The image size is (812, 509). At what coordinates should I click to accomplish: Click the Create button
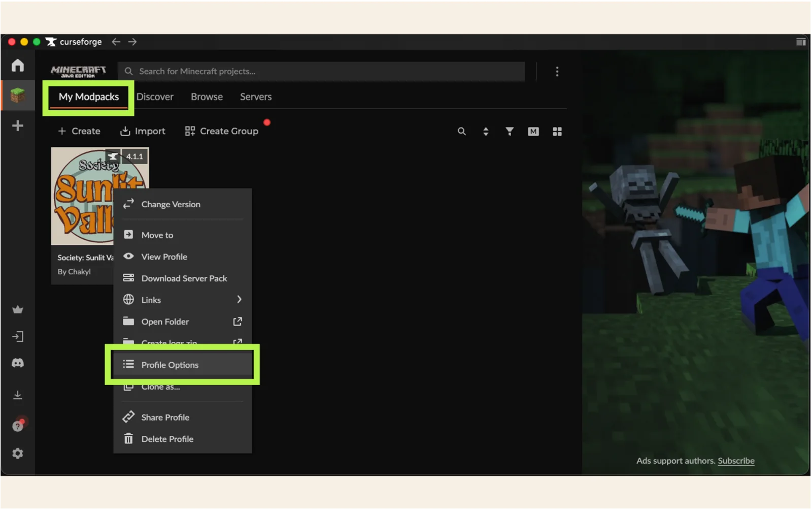click(x=79, y=131)
